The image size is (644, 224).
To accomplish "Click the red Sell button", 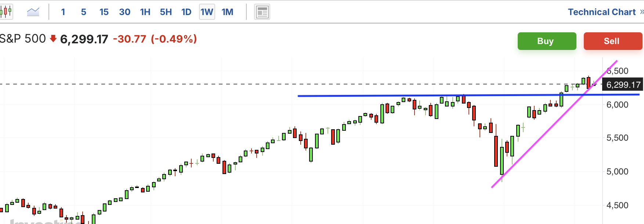I will [x=613, y=41].
